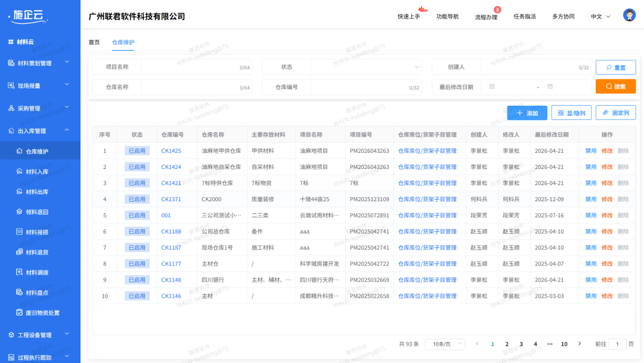This screenshot has height=363, width=644.
Task: Open warehouse code CK1425 link
Action: click(x=171, y=151)
